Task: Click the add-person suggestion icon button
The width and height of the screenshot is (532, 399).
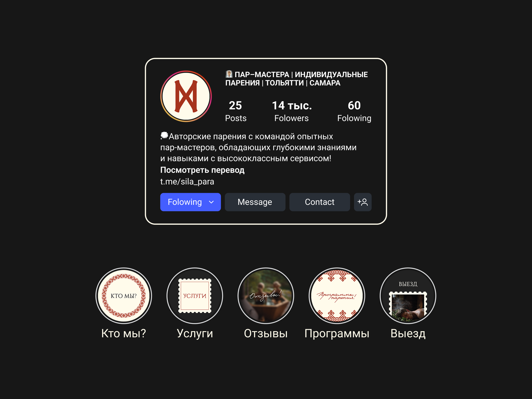Action: coord(363,202)
